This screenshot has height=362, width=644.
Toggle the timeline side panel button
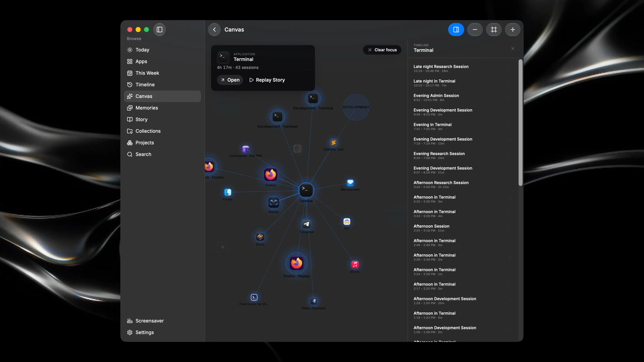456,30
